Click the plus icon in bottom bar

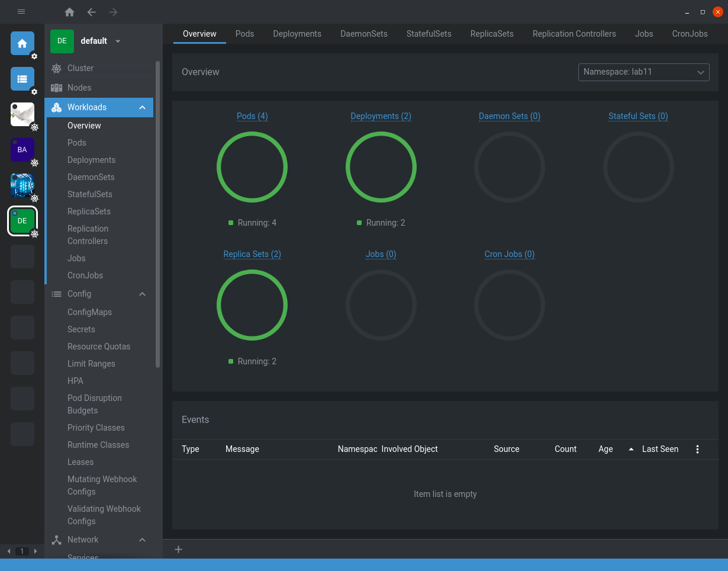coord(178,550)
